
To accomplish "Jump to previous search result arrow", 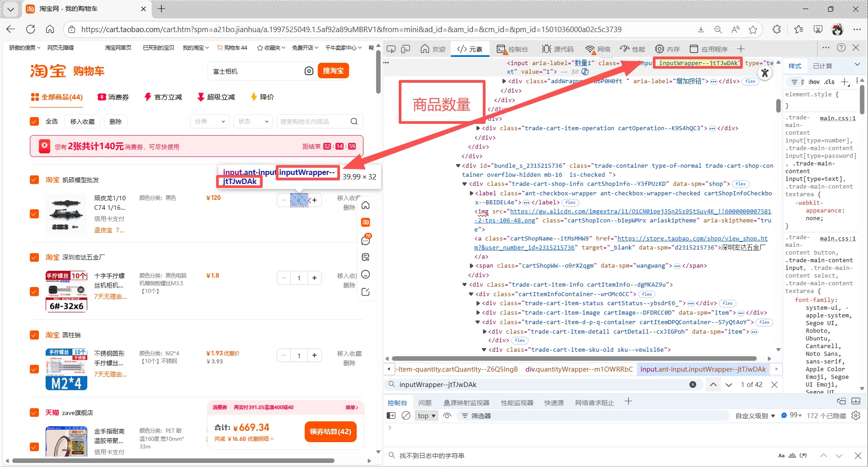I will (713, 384).
